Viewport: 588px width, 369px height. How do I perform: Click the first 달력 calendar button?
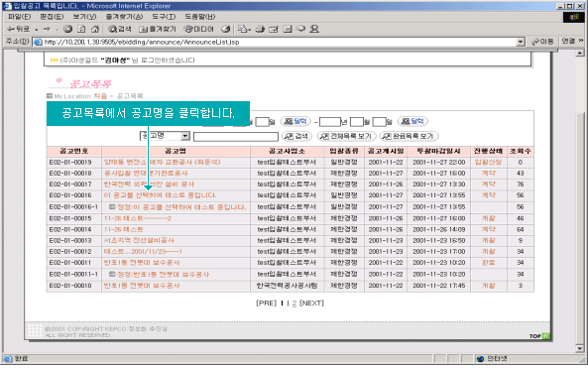click(295, 121)
